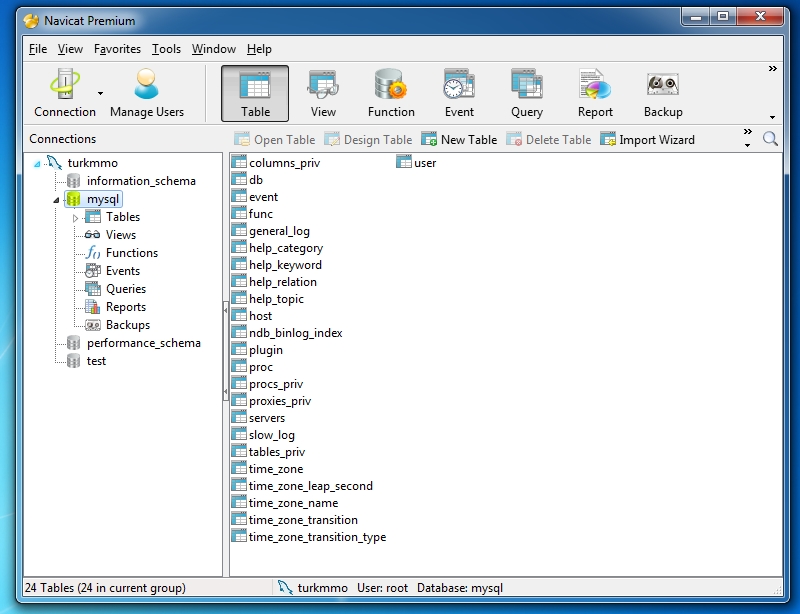Select the ndb_binlog_index table

(287, 333)
